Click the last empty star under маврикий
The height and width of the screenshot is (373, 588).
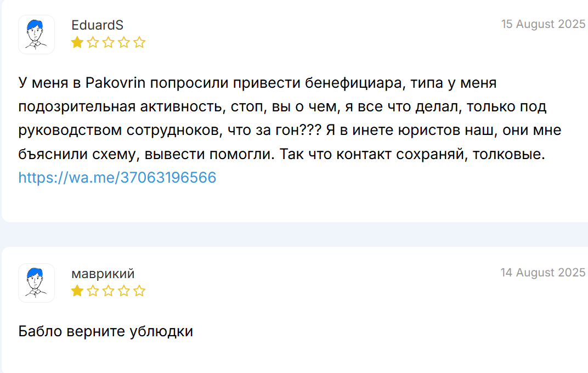139,291
